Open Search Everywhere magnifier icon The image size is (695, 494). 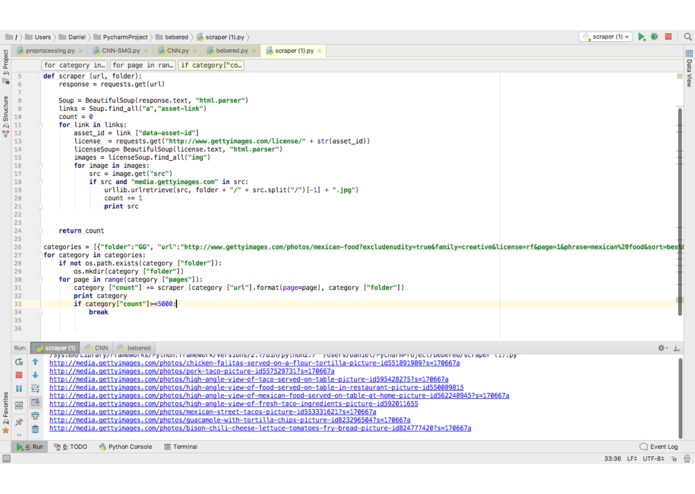pos(687,37)
